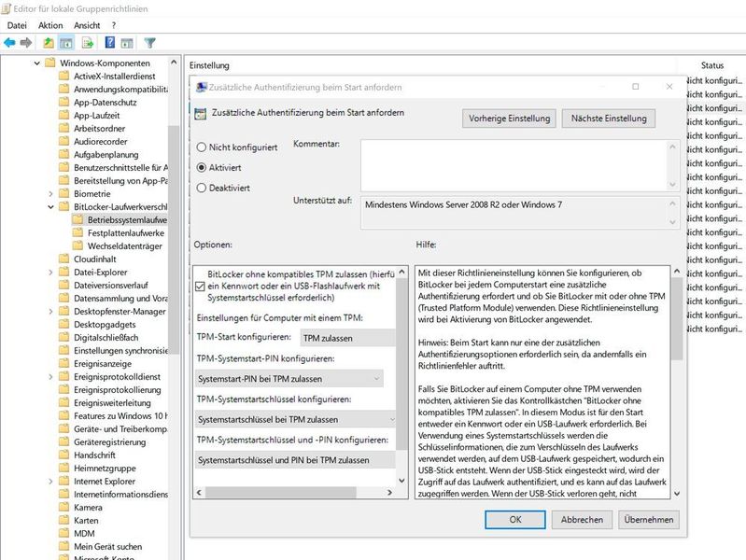Screen dimensions: 746x560
Task: Click the folder icon next to Karten
Action: (64, 520)
